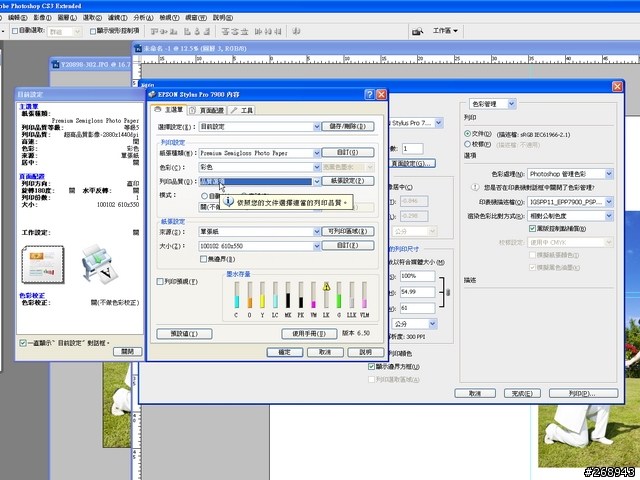Select the 文件 radio button under 列印
Image resolution: width=640 pixels, height=480 pixels.
pos(467,133)
